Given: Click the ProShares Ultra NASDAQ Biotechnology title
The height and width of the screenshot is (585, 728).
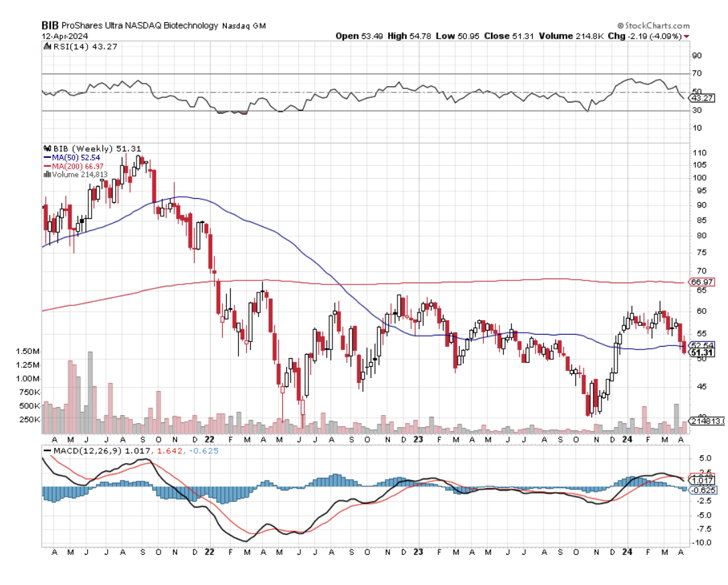Looking at the screenshot, I should 140,26.
